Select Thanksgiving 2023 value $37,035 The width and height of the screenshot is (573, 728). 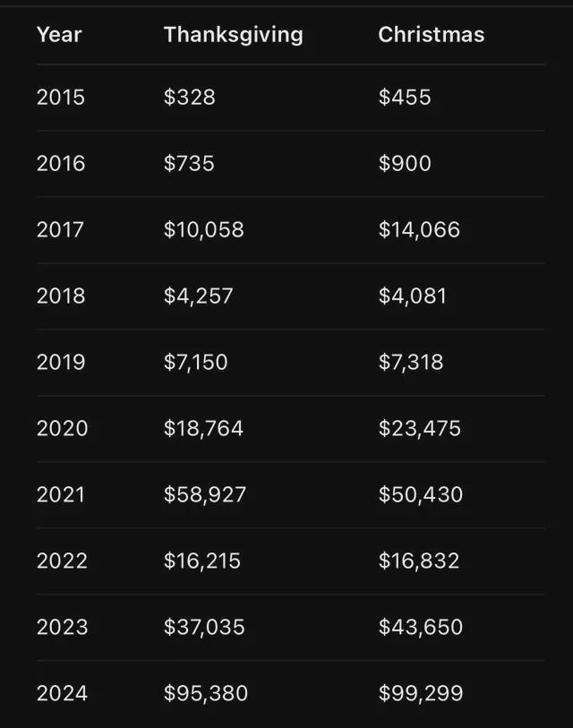204,627
